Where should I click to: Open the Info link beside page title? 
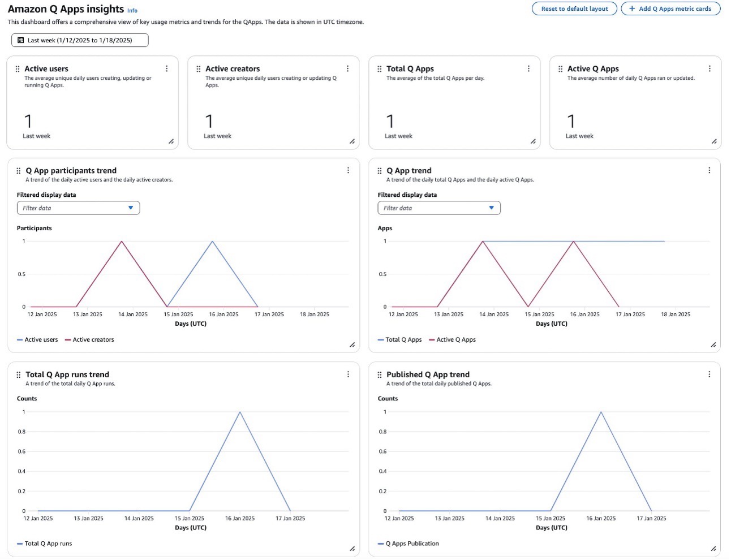132,11
